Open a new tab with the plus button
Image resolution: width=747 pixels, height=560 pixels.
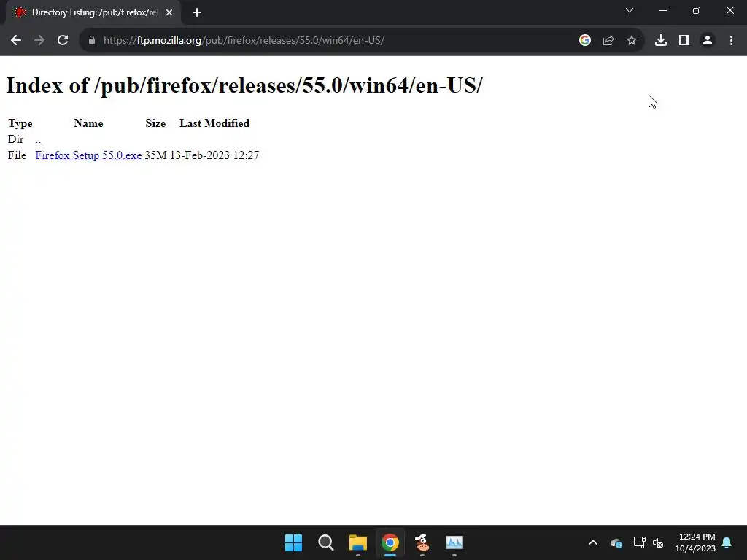coord(197,12)
